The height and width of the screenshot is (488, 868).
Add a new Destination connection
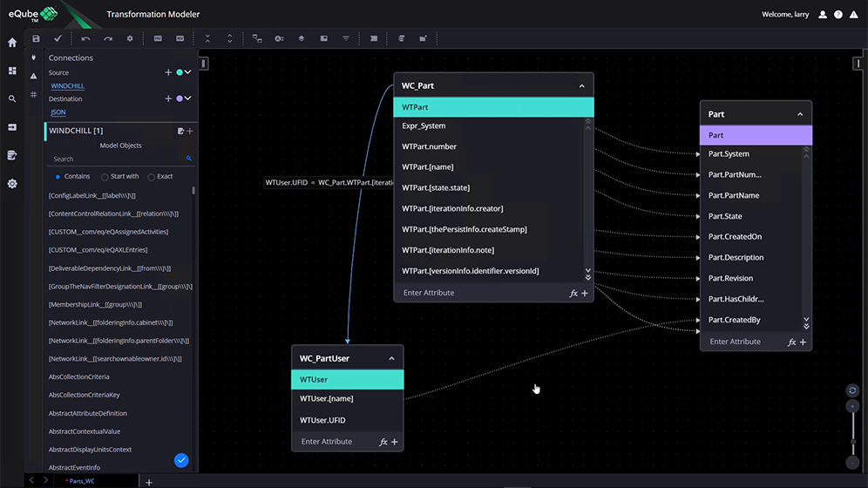168,98
